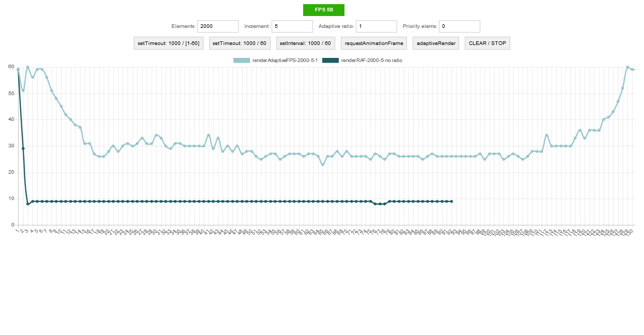Click the Adaptive ratio: label
This screenshot has height=335, width=644.
click(x=336, y=26)
